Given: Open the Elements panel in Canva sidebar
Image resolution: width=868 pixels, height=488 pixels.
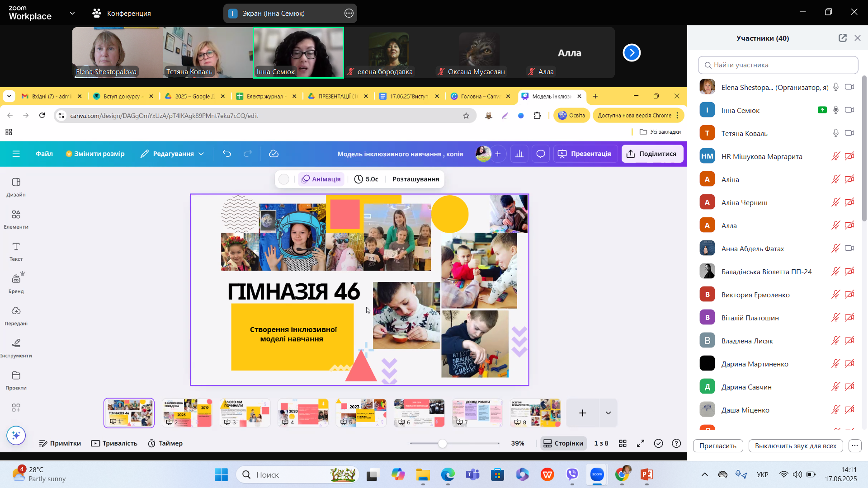Looking at the screenshot, I should pyautogui.click(x=16, y=219).
